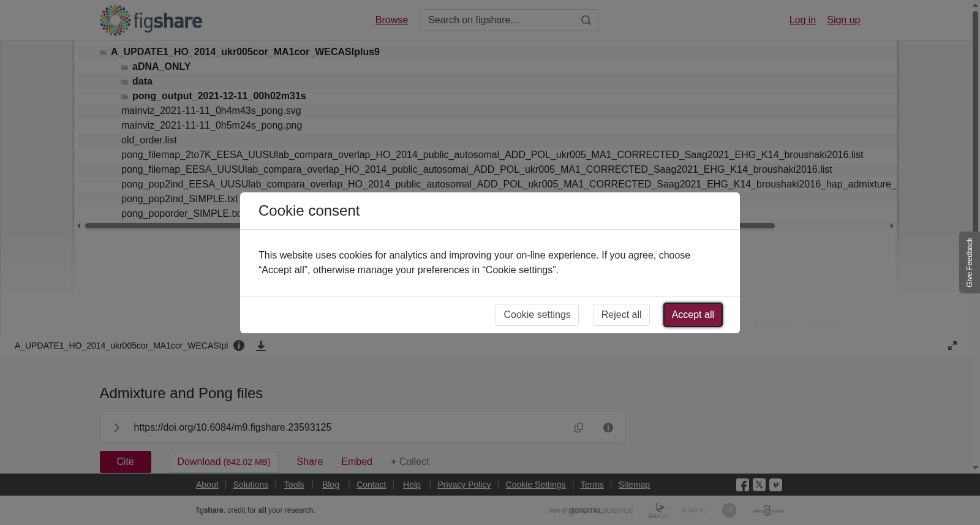
Task: Click the folder icon of A_UPDATE1_HO_2014 root
Action: point(103,53)
